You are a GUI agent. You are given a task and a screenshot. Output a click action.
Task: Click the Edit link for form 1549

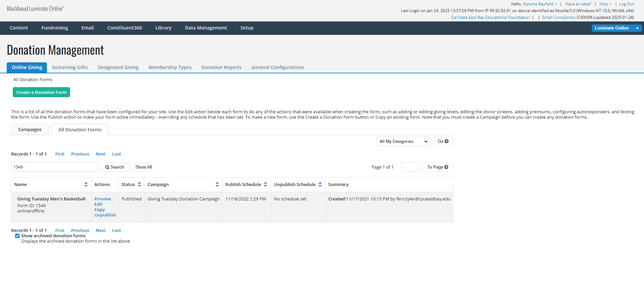pos(98,204)
